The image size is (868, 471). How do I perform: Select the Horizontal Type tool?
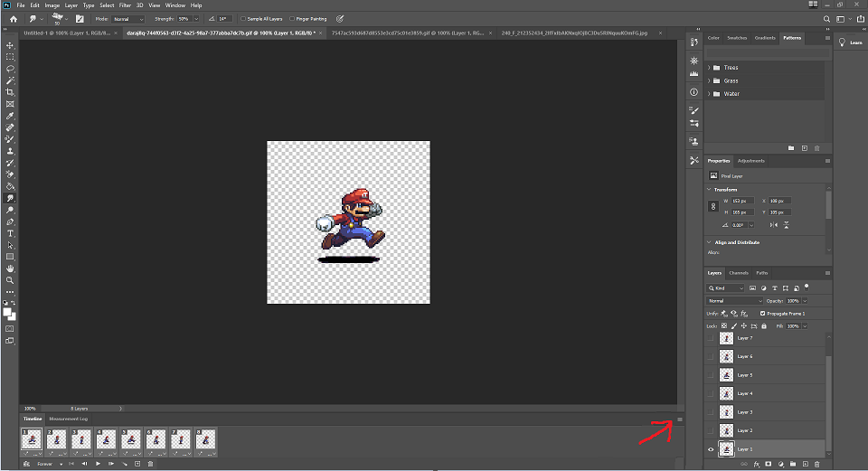tap(10, 233)
